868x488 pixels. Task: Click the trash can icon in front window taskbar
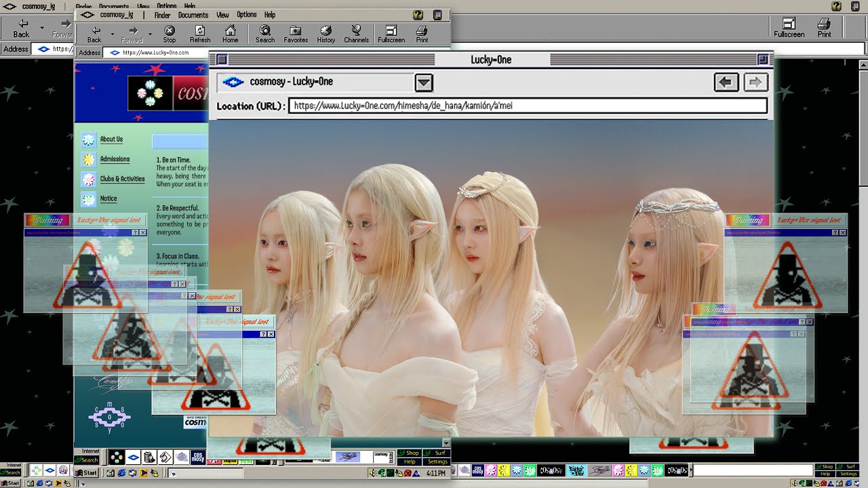coord(149,457)
